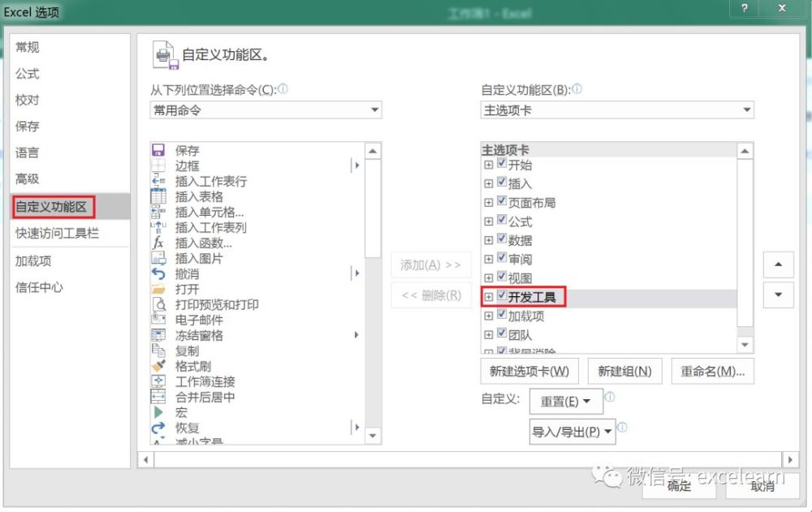Viewport: 812px width, 512px height.
Task: Open the 重置(E) dropdown button
Action: [x=566, y=401]
